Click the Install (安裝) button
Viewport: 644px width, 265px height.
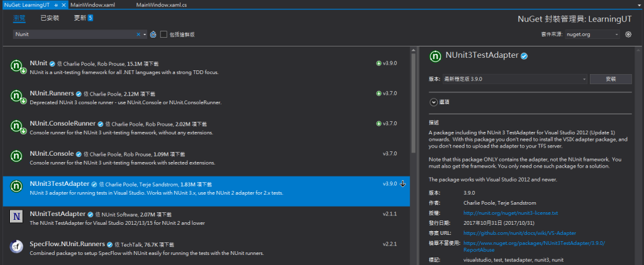[x=611, y=79]
